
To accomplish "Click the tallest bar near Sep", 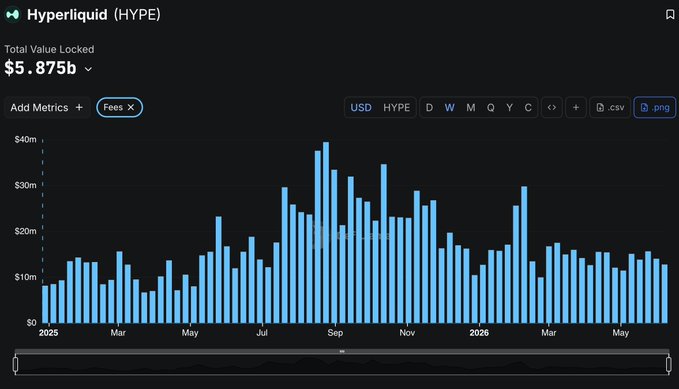I will pyautogui.click(x=326, y=233).
